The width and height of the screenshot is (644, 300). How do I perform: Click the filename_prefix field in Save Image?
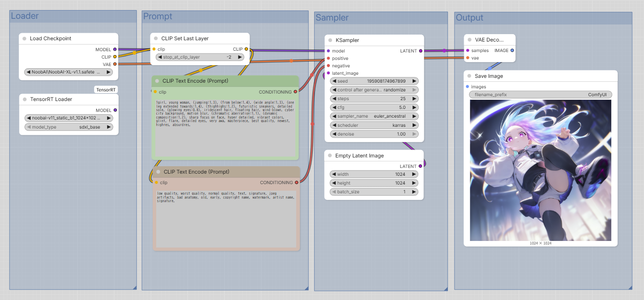(540, 94)
